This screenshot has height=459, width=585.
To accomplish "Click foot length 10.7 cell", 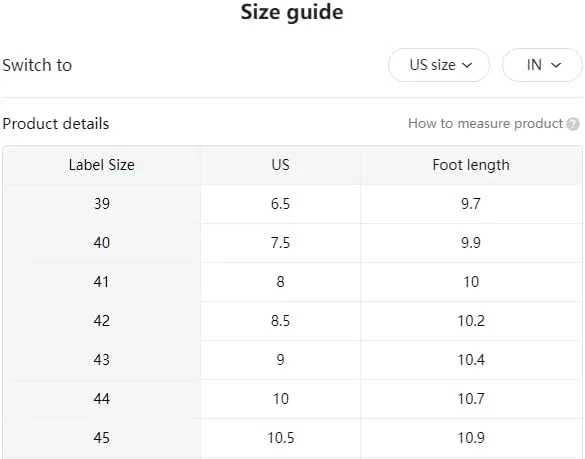I will [471, 399].
